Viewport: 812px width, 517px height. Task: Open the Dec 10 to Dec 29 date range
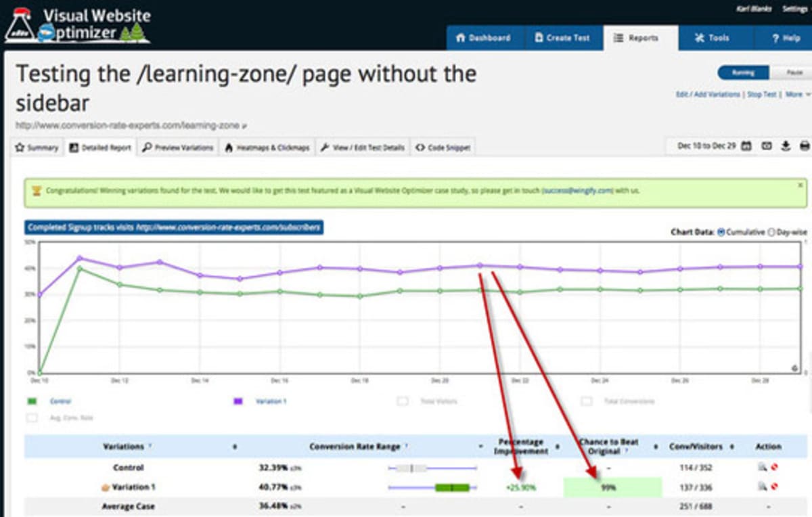point(706,146)
